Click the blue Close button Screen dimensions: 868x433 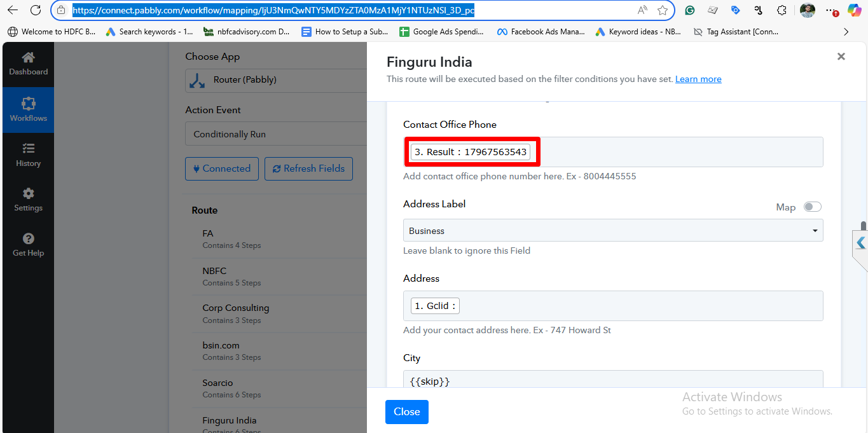(407, 412)
